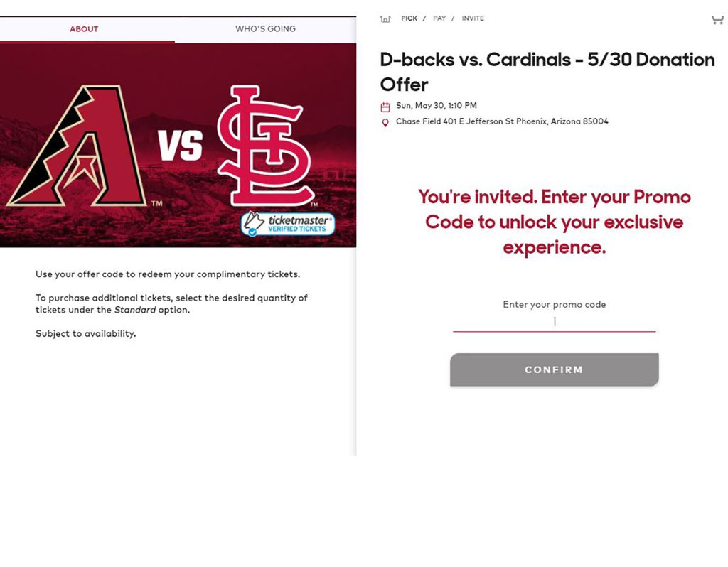Click the PICK step in the breadcrumb

409,18
